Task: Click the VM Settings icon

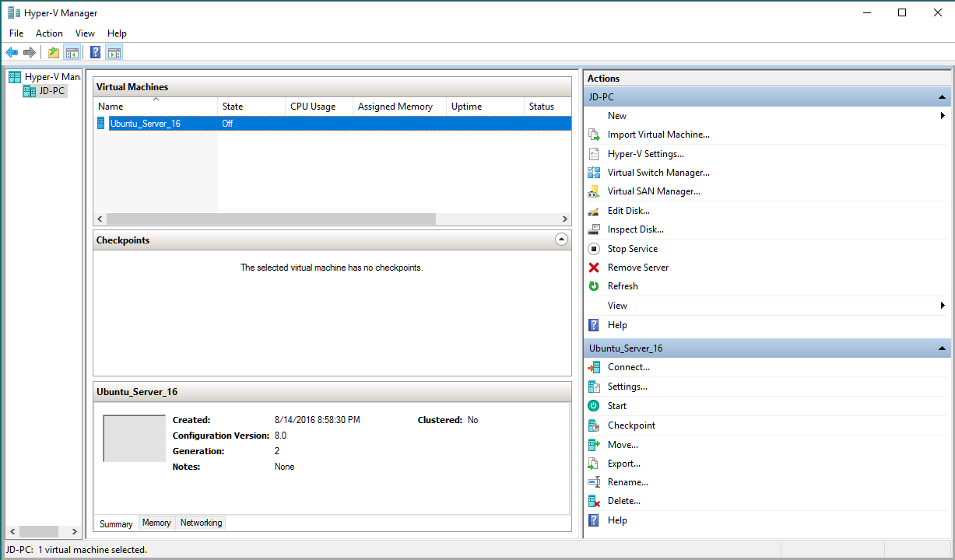Action: [x=594, y=387]
